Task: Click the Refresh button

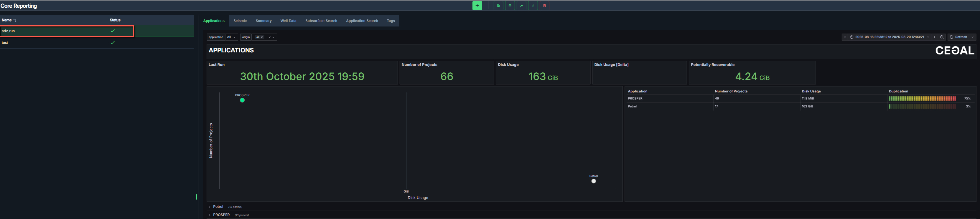Action: pos(958,37)
